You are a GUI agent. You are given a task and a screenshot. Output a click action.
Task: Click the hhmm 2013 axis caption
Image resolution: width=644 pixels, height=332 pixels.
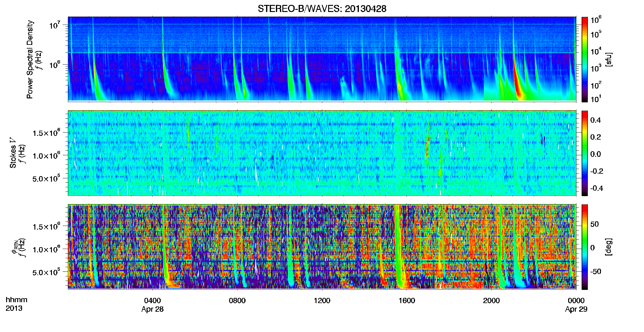pyautogui.click(x=16, y=304)
